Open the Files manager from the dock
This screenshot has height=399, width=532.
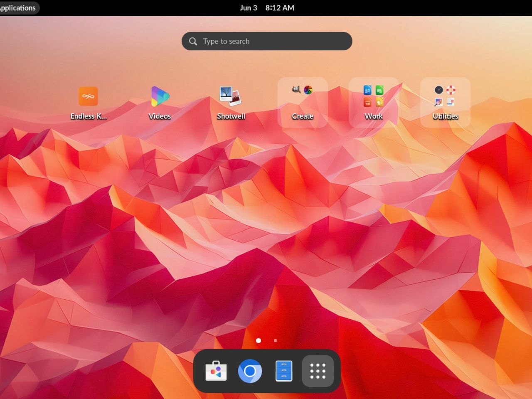284,371
